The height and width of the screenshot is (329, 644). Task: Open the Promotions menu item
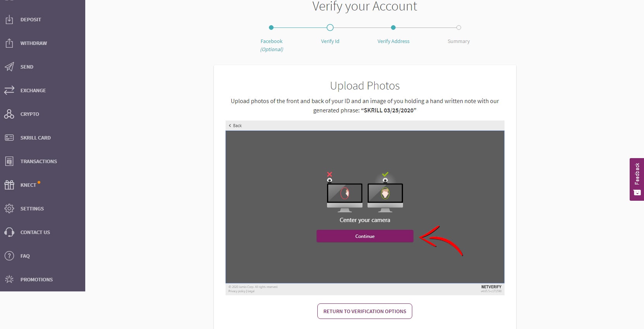click(36, 279)
